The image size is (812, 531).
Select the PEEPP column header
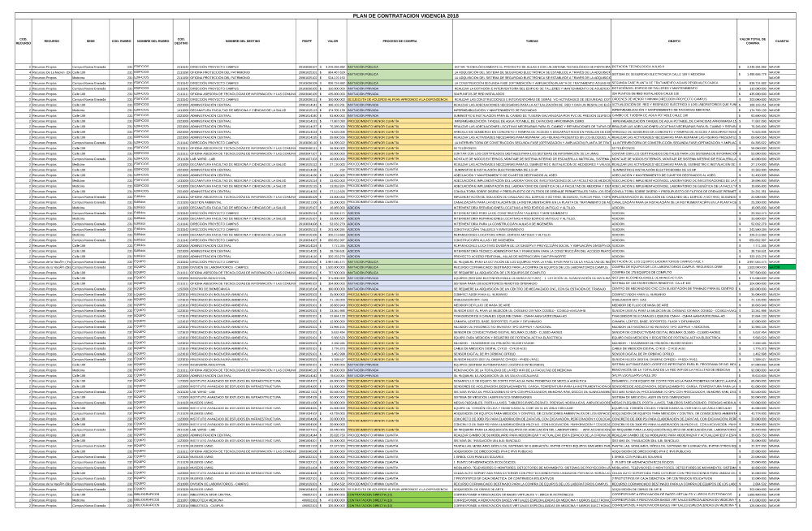coord(306,40)
